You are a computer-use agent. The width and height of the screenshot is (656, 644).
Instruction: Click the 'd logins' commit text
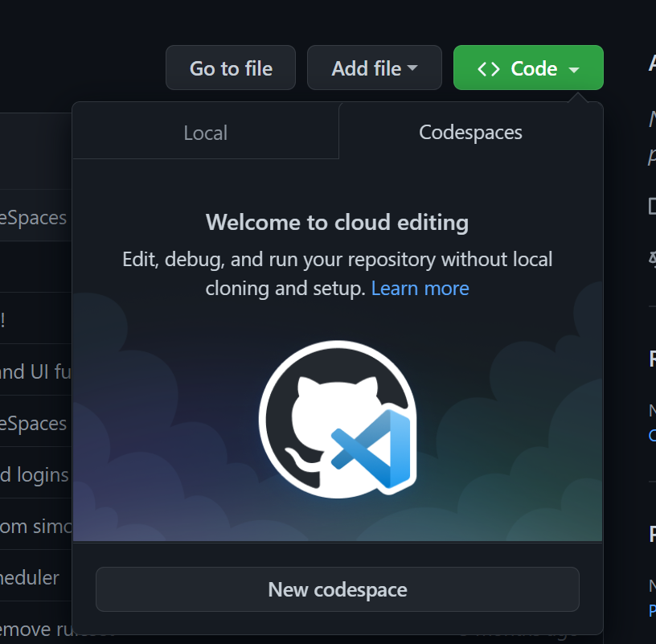coord(35,475)
